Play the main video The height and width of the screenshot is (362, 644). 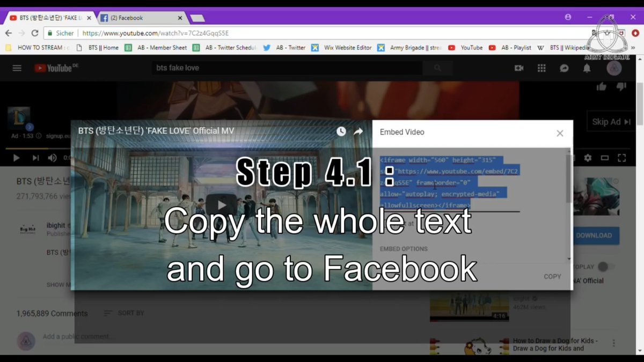coord(16,158)
